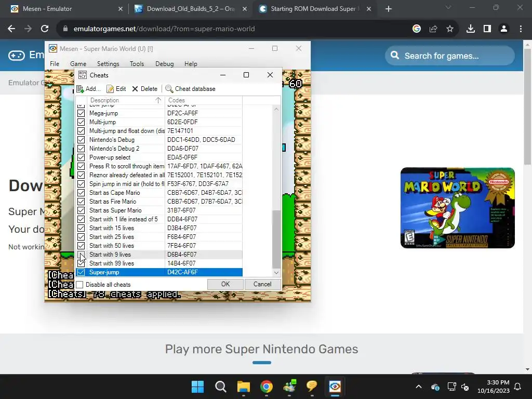Reload the page in Chrome
532x399 pixels.
tap(45, 29)
